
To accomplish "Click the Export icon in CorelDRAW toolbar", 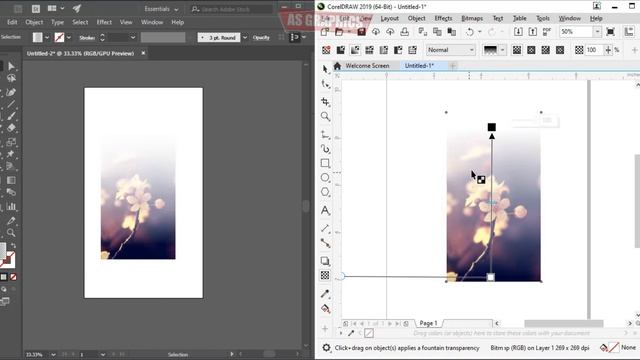I will click(533, 32).
